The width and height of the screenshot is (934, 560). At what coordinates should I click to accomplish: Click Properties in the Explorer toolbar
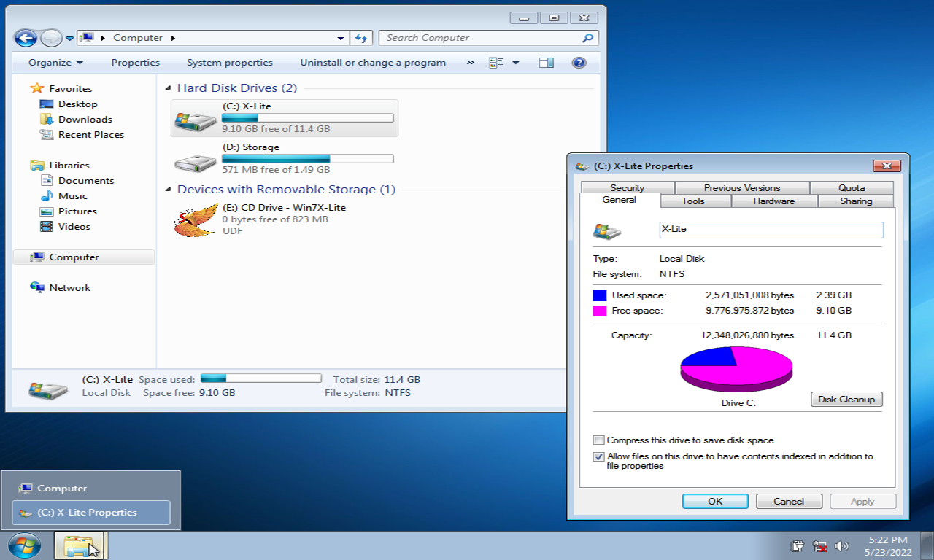(135, 63)
